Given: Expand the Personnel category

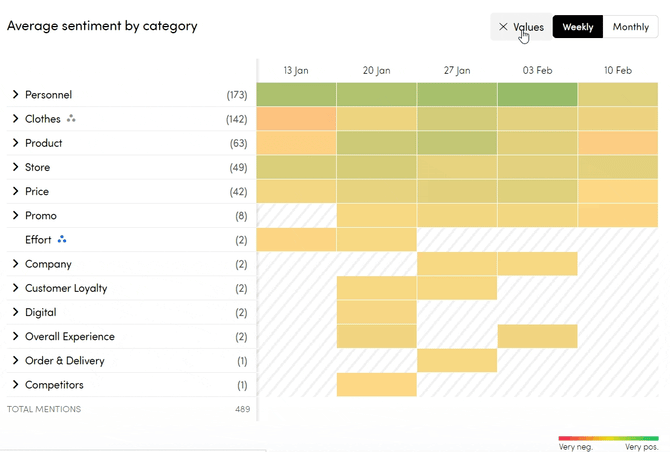Looking at the screenshot, I should pos(16,95).
